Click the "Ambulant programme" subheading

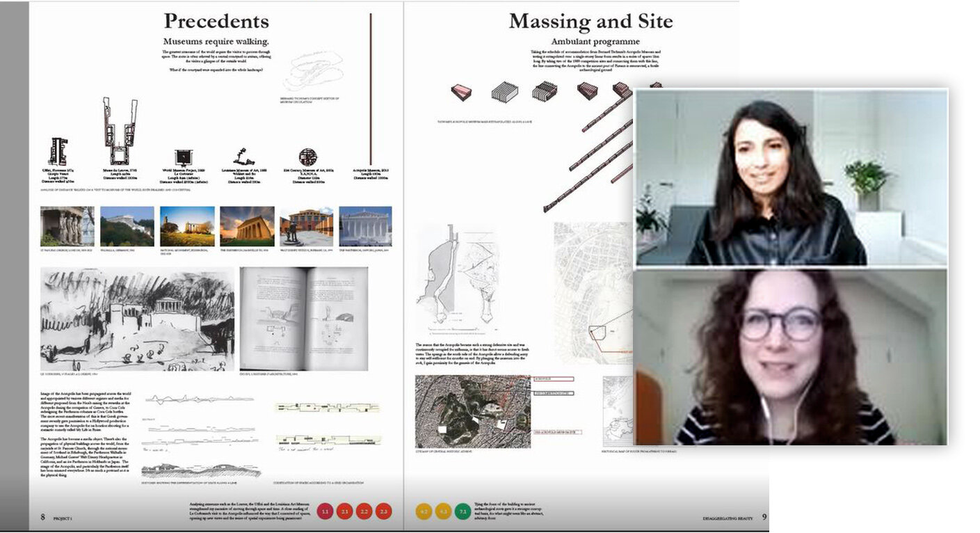(x=595, y=42)
